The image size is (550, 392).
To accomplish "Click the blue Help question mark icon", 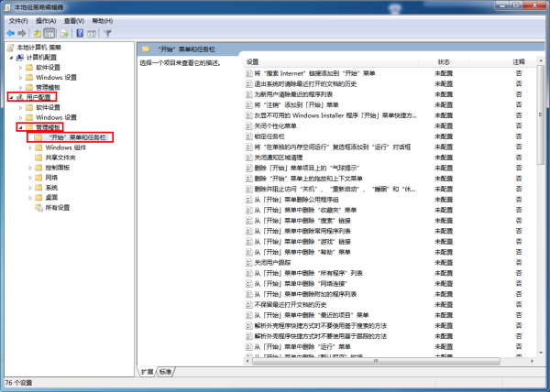I will click(x=80, y=33).
